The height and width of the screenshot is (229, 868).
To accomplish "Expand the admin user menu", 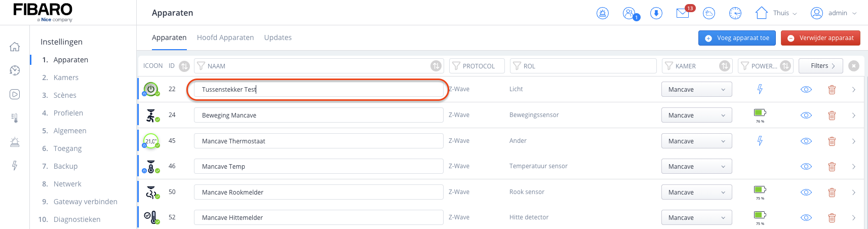I will point(834,13).
